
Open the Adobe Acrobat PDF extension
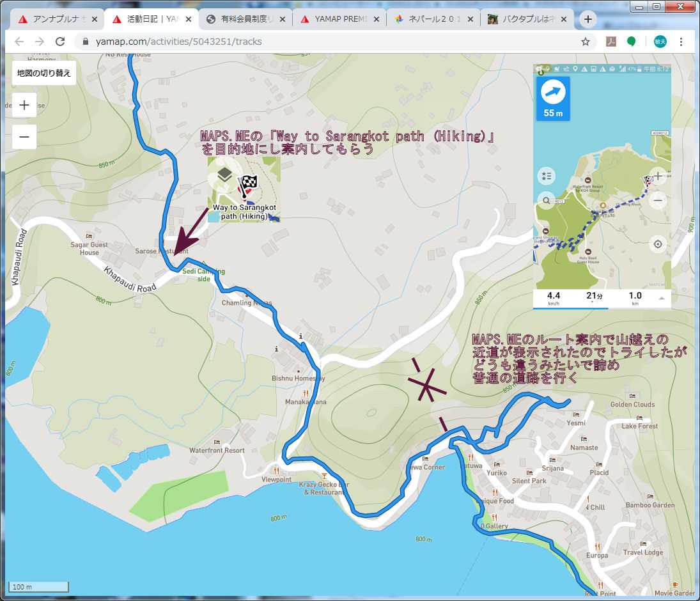[611, 42]
